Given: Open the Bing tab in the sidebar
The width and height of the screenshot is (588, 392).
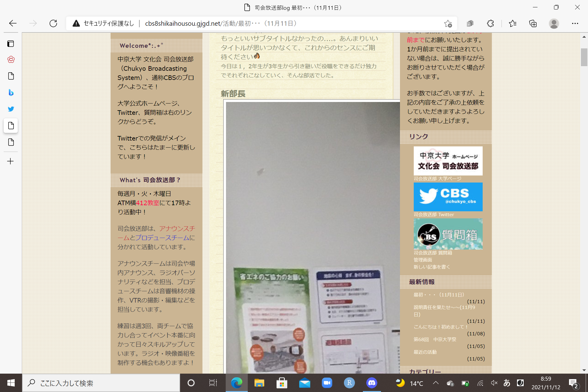Looking at the screenshot, I should pos(11,92).
